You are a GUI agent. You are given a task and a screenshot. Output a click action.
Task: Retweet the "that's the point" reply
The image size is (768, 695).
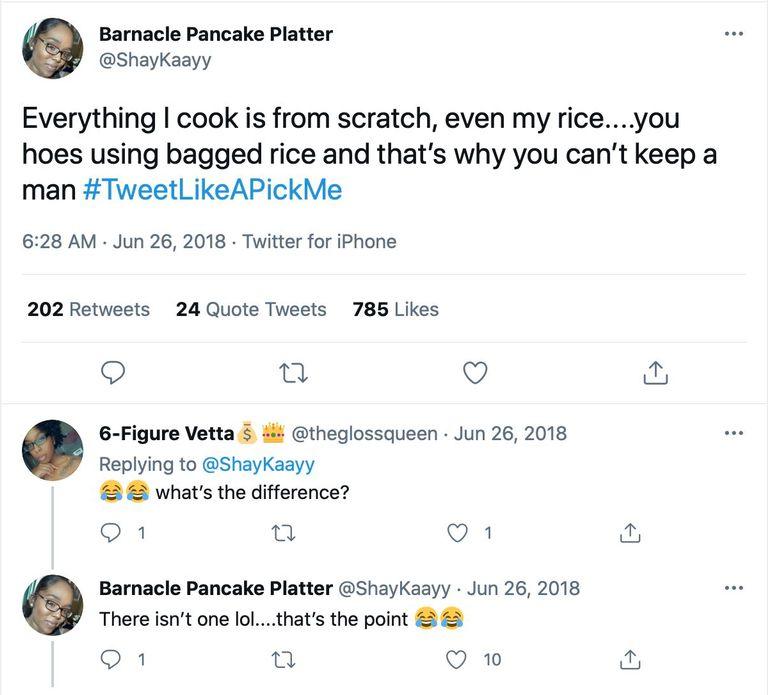click(x=283, y=659)
